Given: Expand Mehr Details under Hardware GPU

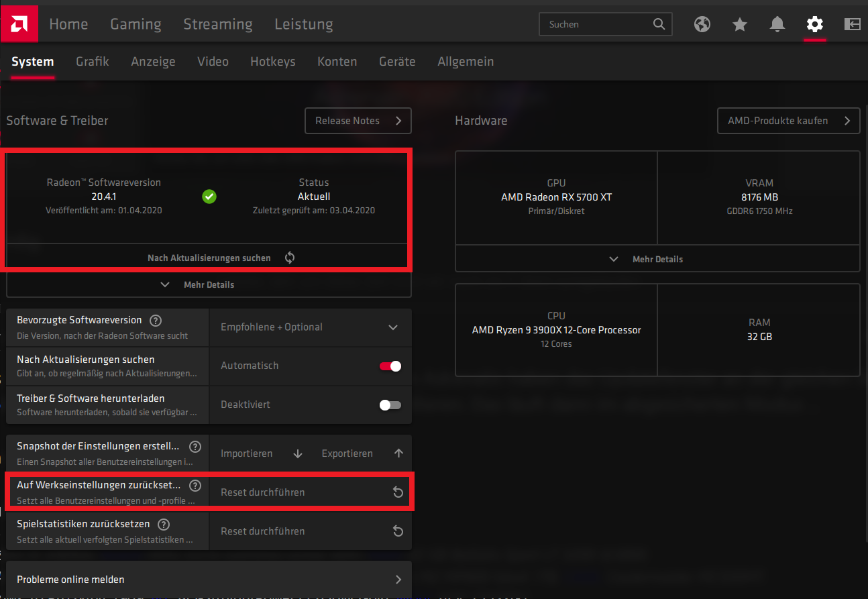Looking at the screenshot, I should [657, 259].
